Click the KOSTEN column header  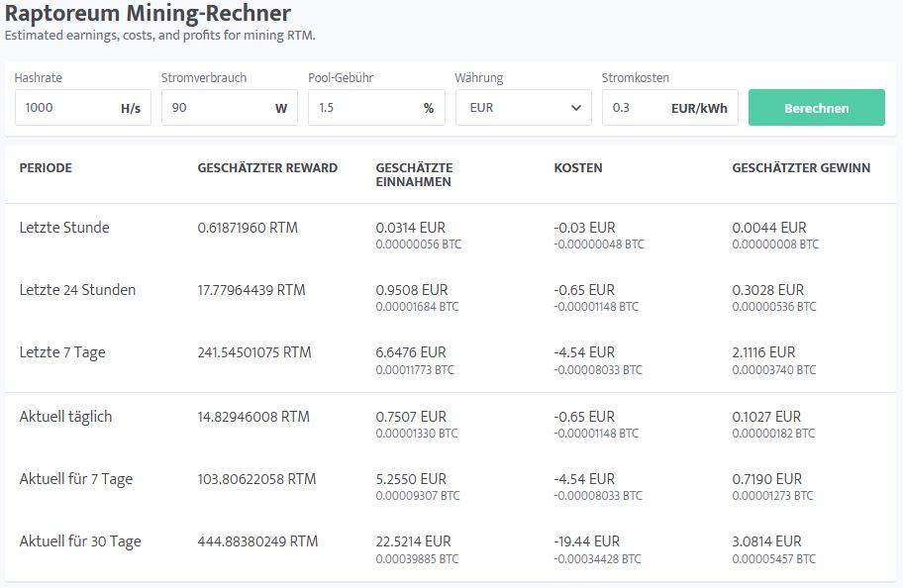(x=577, y=168)
